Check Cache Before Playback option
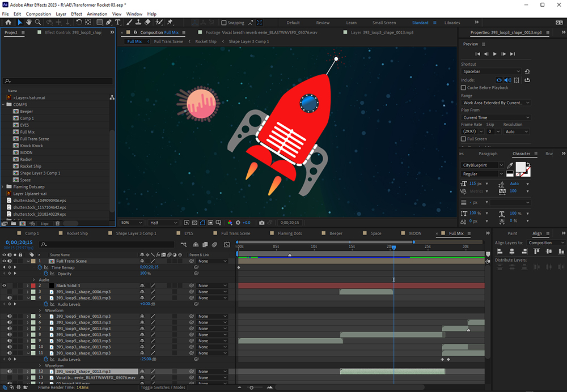This screenshot has height=392, width=567. (x=464, y=88)
